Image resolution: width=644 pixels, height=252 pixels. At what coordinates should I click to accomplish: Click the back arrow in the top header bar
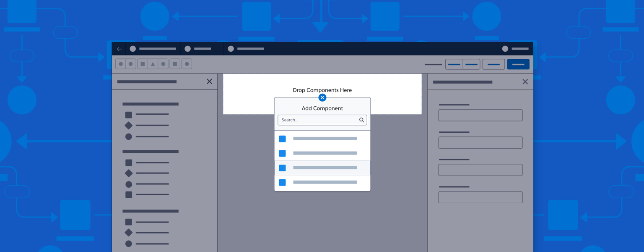tap(119, 49)
